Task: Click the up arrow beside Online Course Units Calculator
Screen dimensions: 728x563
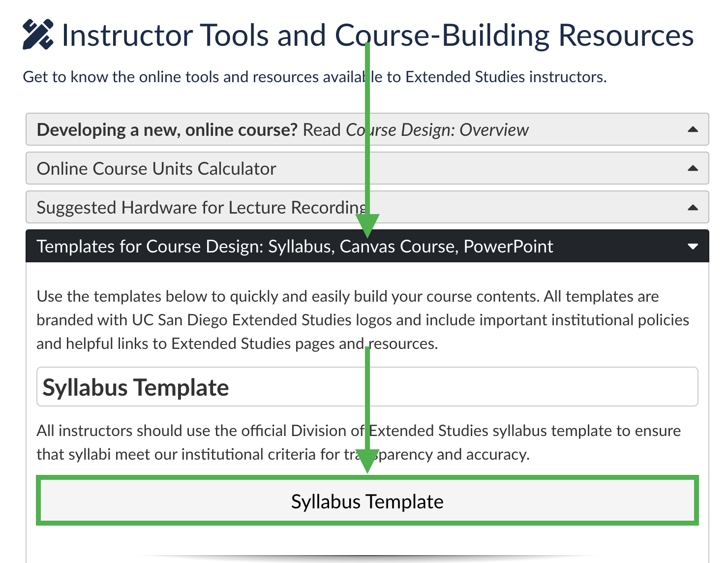Action: coord(693,168)
